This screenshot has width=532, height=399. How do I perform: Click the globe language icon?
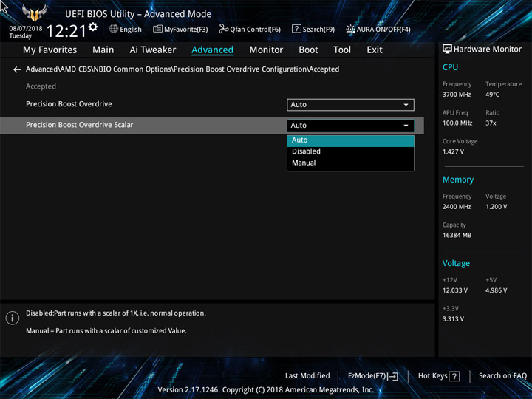(x=114, y=29)
